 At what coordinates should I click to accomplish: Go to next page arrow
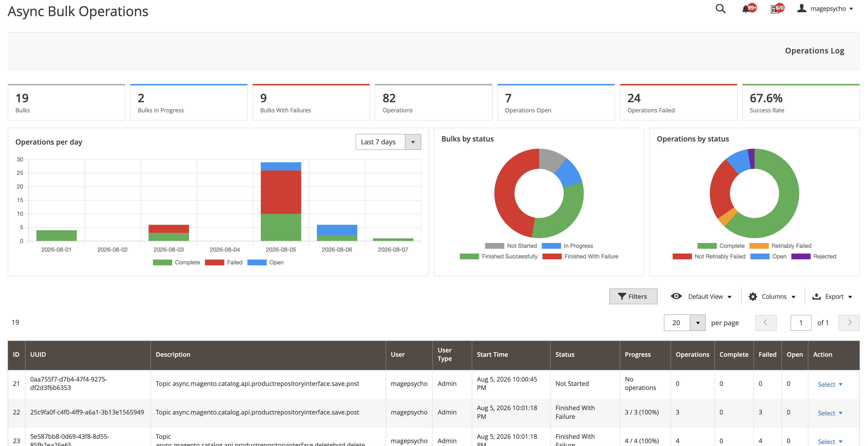point(849,323)
